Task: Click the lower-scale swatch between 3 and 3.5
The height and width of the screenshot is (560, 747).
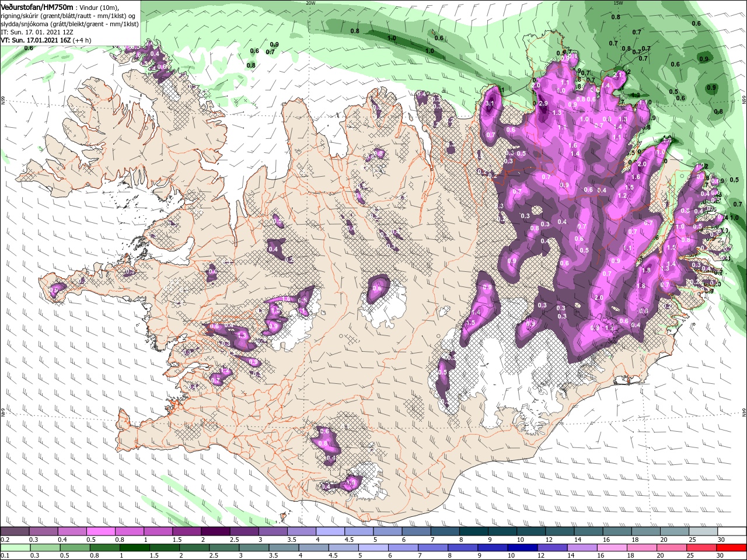Action: (x=254, y=547)
